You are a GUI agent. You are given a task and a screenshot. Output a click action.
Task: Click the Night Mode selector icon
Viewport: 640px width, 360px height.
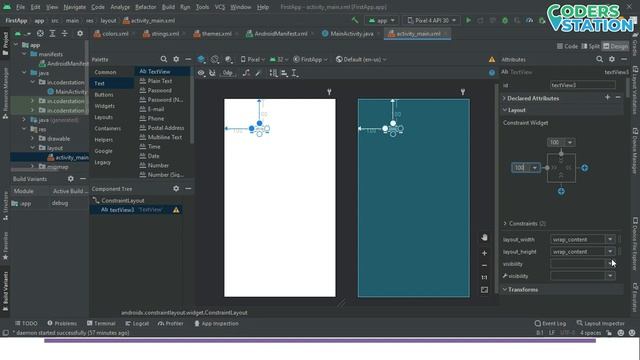(x=229, y=60)
